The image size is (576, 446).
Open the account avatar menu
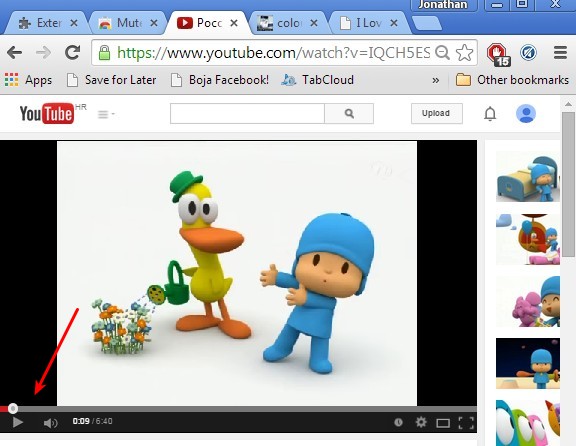coord(526,114)
